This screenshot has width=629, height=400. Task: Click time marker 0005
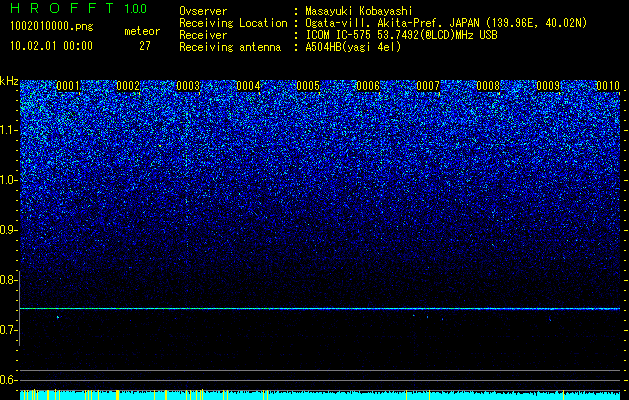click(308, 86)
